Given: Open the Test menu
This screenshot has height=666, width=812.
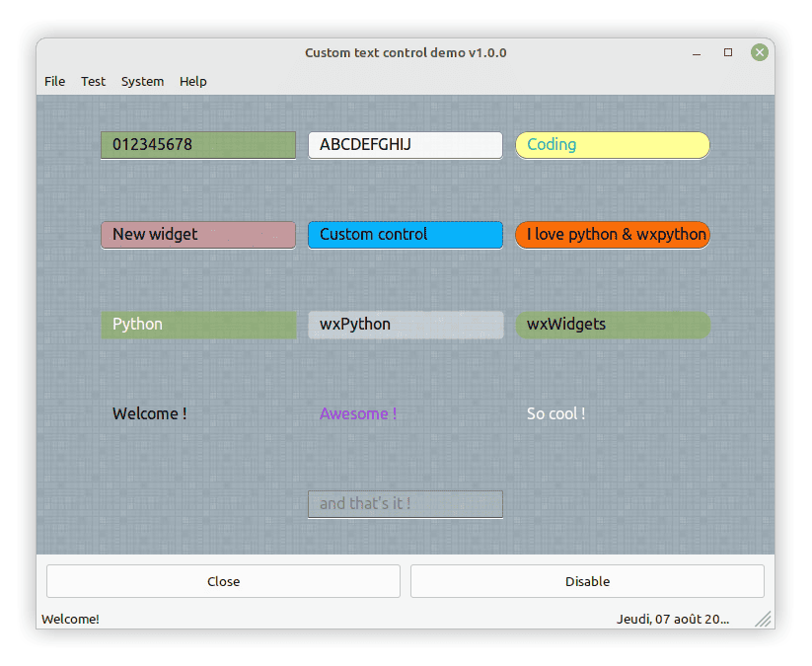Looking at the screenshot, I should (x=93, y=81).
